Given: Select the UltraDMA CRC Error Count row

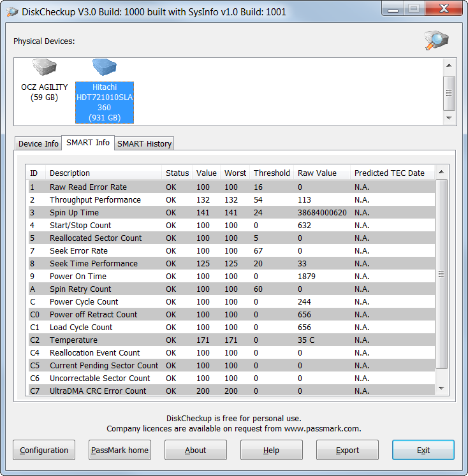Looking at the screenshot, I should click(231, 390).
